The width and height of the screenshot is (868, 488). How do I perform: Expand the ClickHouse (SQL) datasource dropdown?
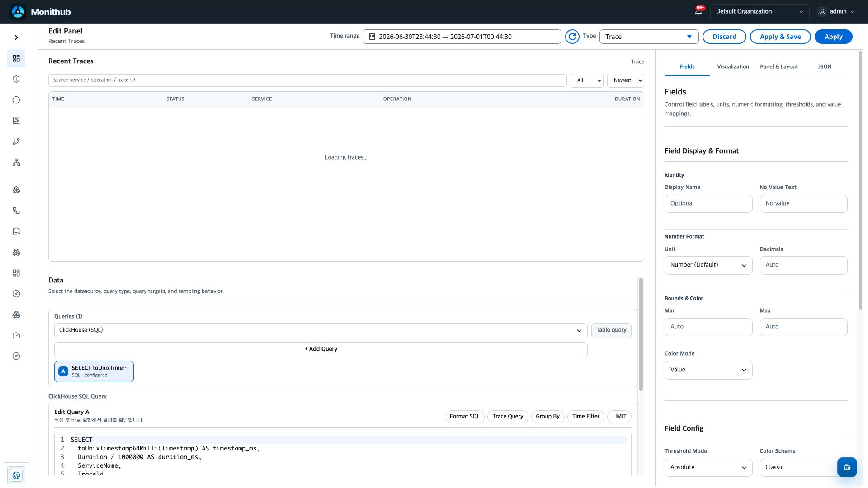point(321,330)
